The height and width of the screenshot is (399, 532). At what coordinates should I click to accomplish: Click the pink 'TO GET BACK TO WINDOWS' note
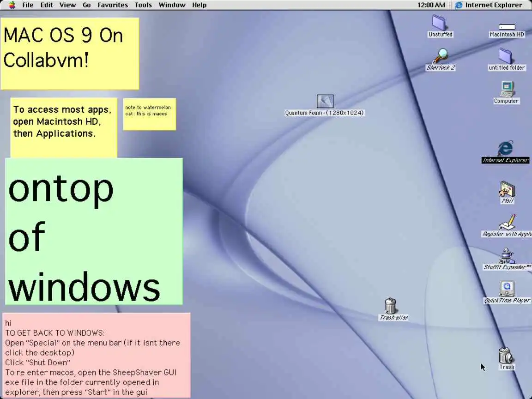click(97, 355)
